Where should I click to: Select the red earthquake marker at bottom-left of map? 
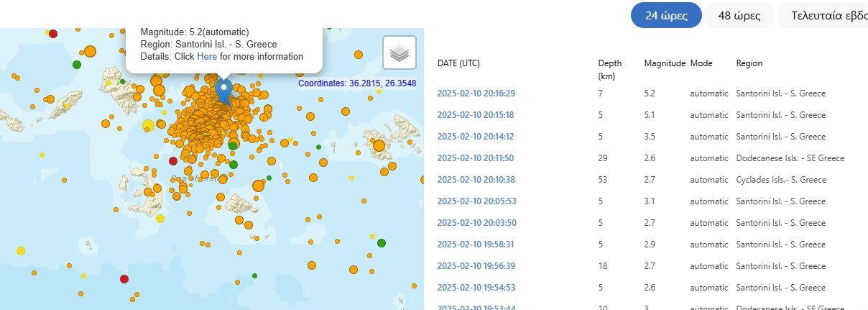[124, 279]
